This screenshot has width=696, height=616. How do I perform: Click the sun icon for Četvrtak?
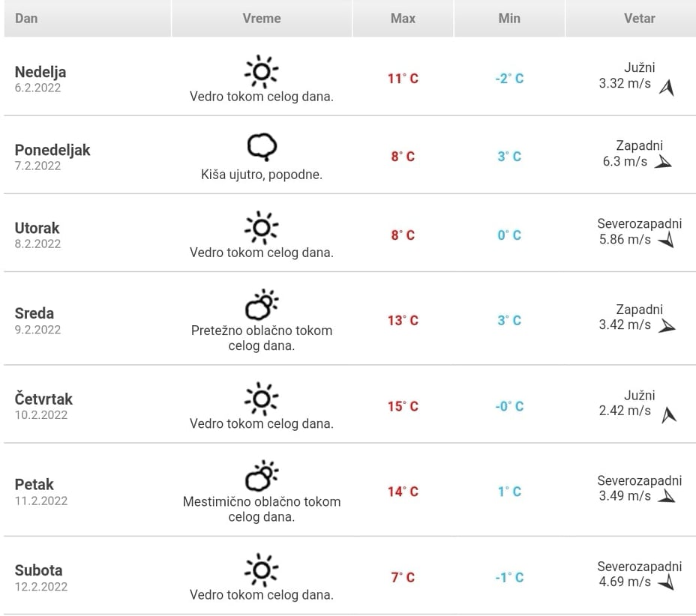point(261,398)
